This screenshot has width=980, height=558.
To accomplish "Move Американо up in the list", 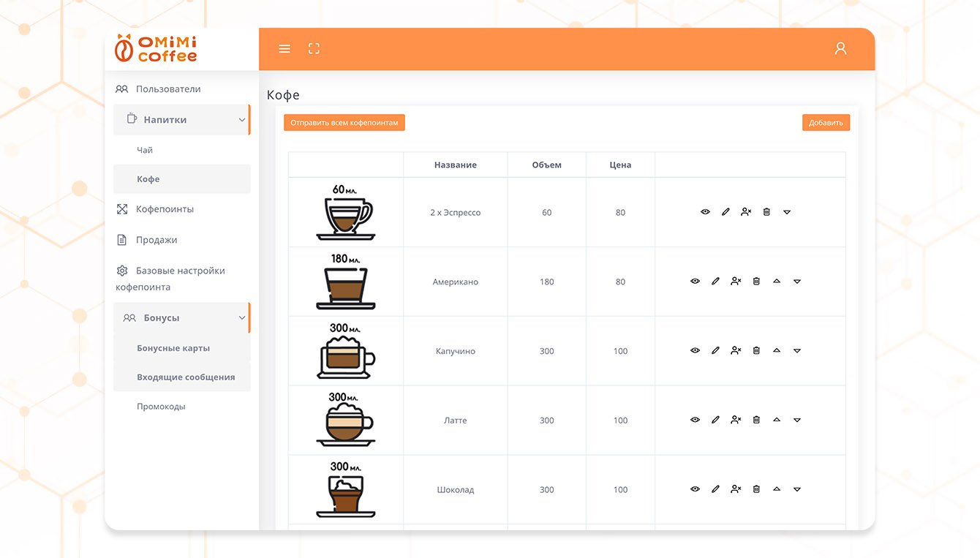I will pos(777,282).
